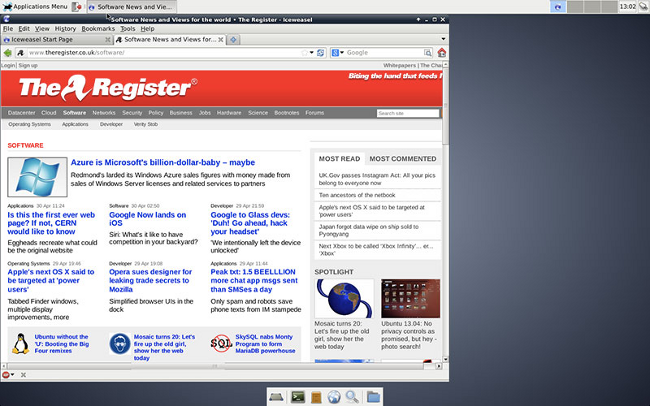
Task: Open application finder magnifier dock icon
Action: point(352,397)
